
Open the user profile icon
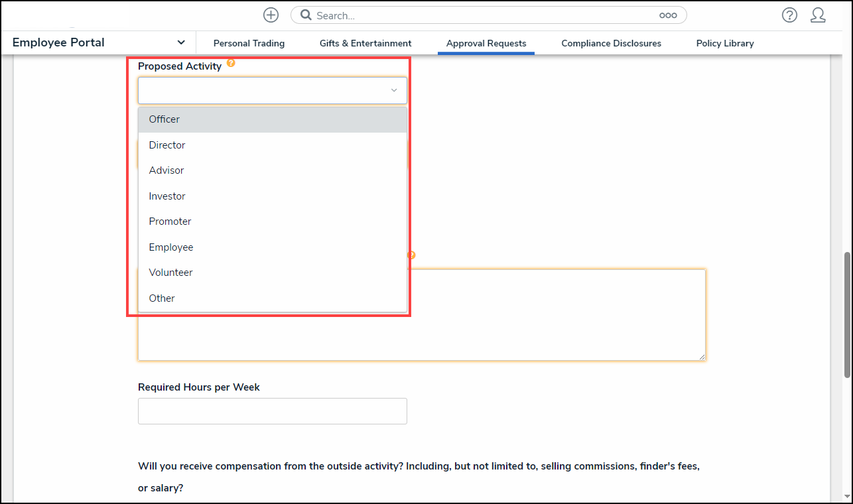(818, 15)
